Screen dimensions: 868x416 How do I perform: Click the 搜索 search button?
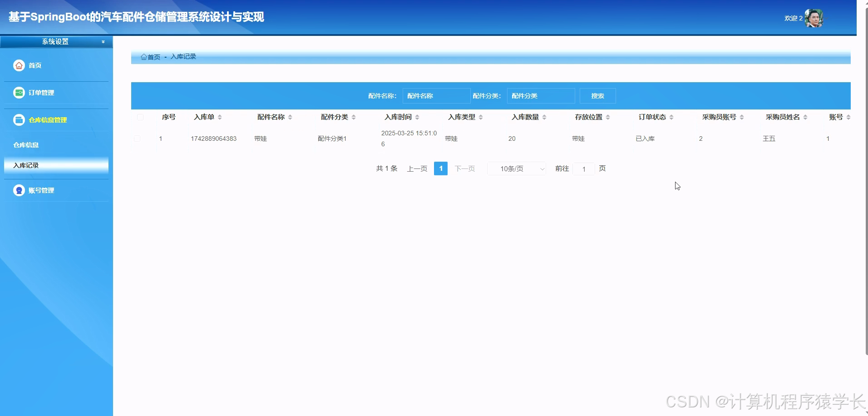click(597, 96)
